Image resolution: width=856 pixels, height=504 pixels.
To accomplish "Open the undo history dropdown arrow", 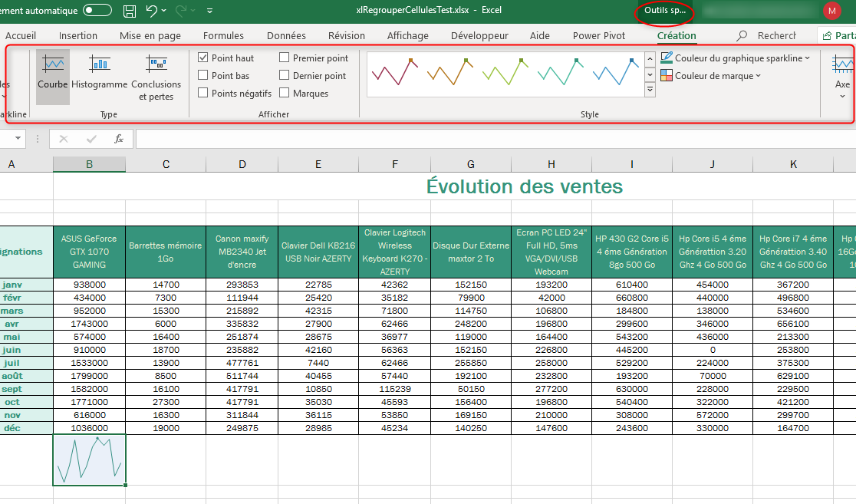I will 164,11.
